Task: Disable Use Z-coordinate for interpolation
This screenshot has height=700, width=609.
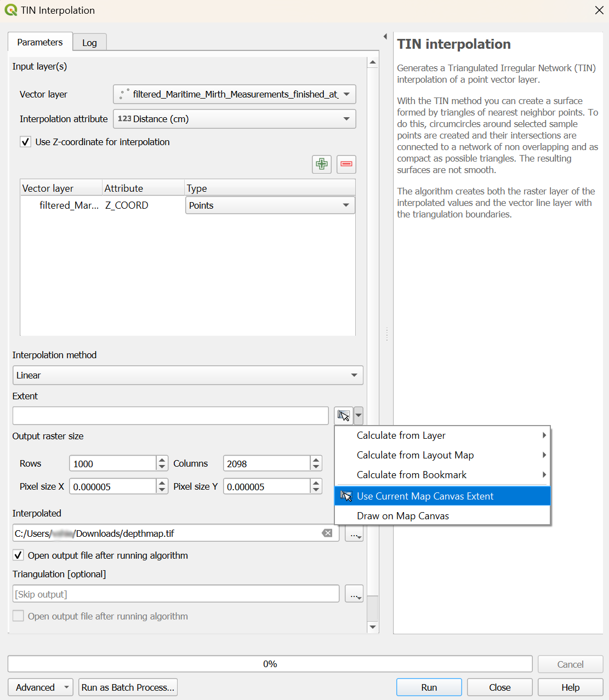Action: point(25,141)
